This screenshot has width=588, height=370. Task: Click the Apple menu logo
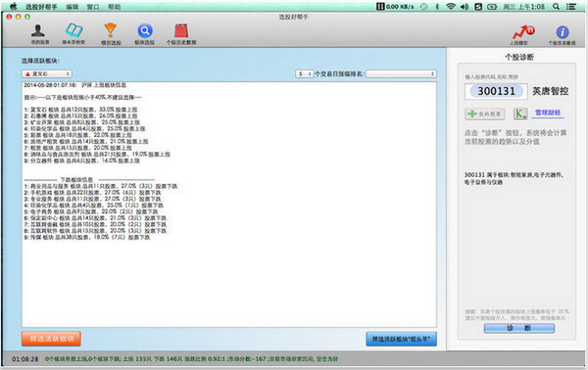[13, 7]
